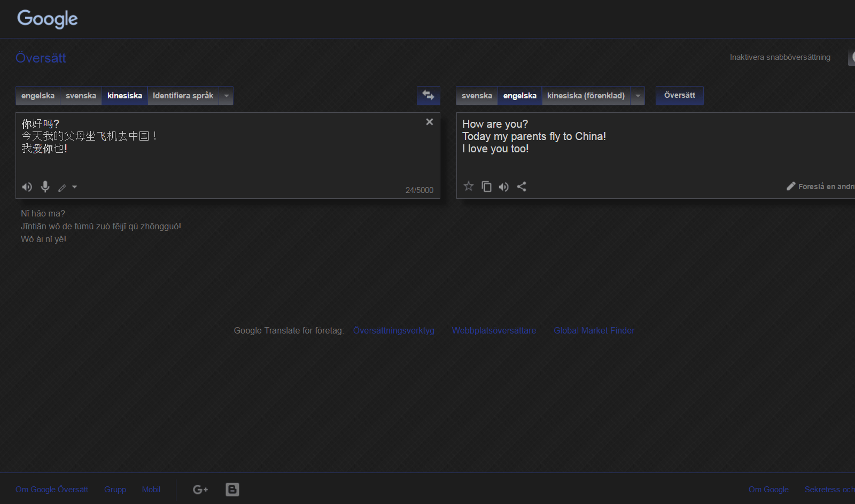Select svenska as source language

(81, 96)
